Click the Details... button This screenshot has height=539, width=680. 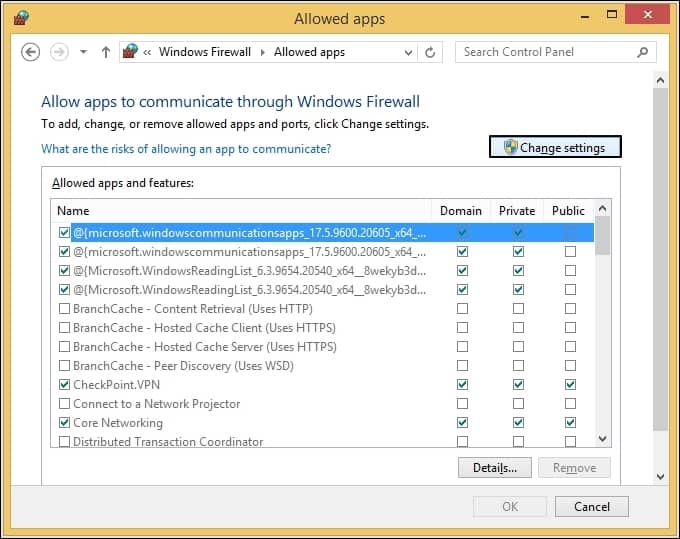pos(495,468)
